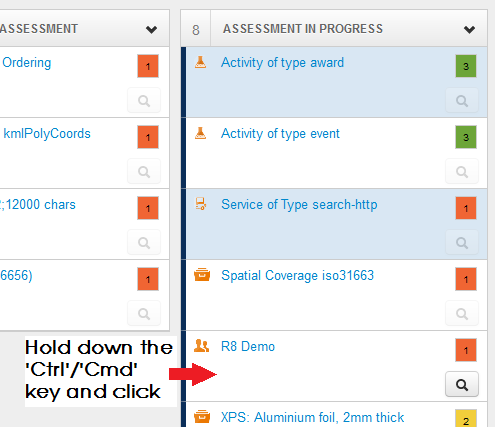Click the flask icon beside Activity of type event

pos(200,133)
